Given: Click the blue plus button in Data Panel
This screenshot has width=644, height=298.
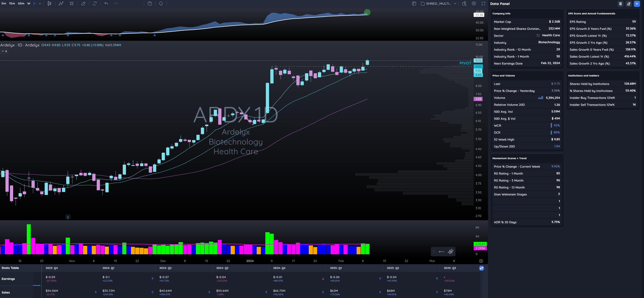Looking at the screenshot, I should 637,4.
